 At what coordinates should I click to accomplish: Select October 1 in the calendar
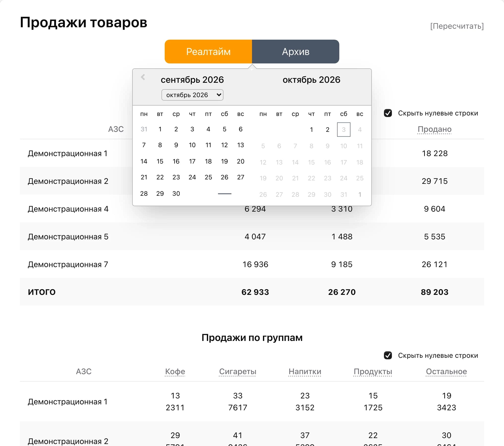(311, 130)
